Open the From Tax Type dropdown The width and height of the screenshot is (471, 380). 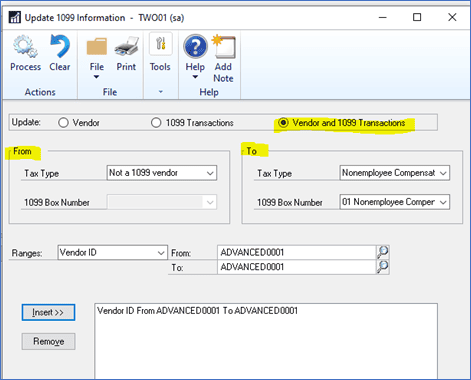pyautogui.click(x=162, y=173)
